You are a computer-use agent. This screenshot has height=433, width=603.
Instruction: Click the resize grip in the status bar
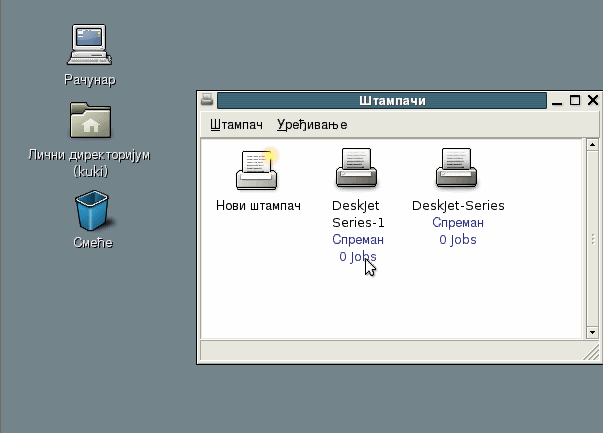pyautogui.click(x=592, y=353)
